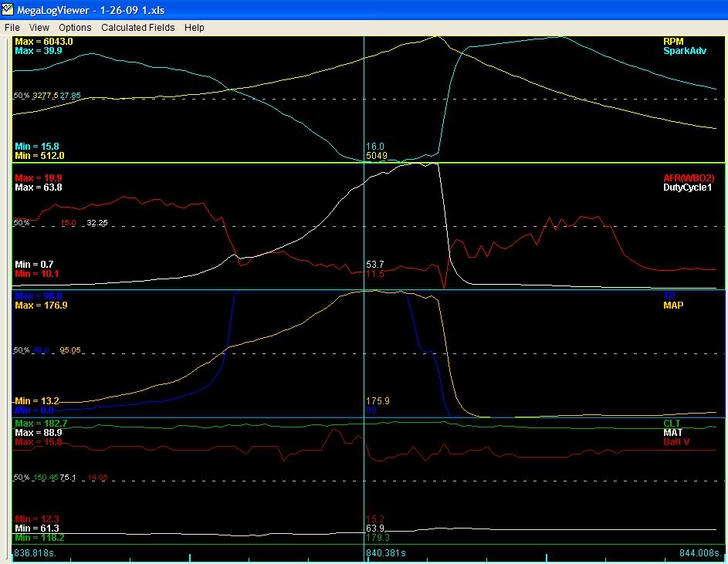Click the 844.008s end time label
This screenshot has width=728, height=564.
click(699, 552)
